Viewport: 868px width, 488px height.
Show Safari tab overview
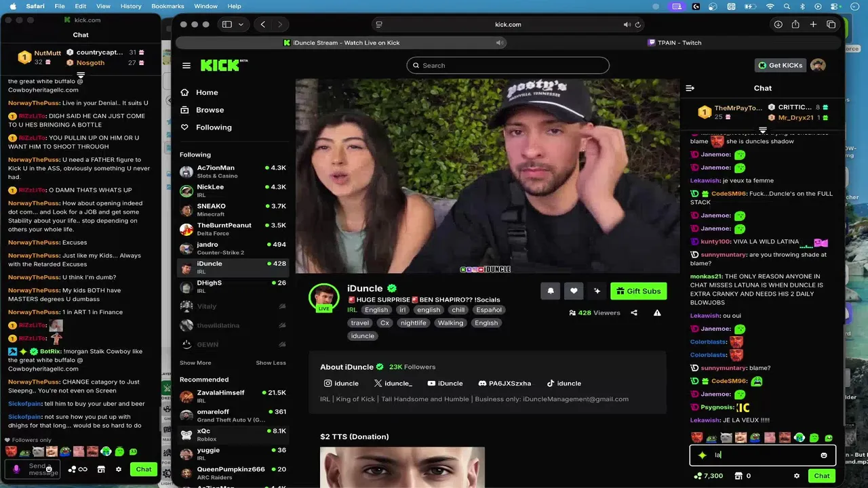tap(831, 24)
